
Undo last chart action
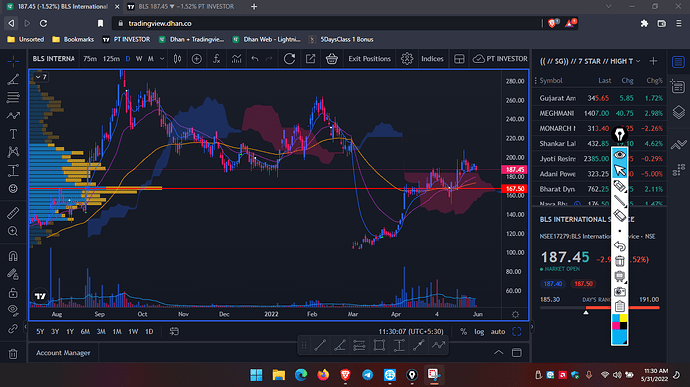coord(255,59)
